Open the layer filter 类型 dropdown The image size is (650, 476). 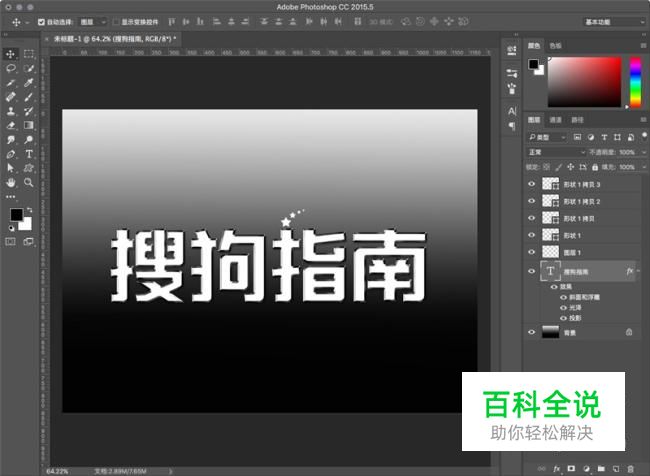547,137
